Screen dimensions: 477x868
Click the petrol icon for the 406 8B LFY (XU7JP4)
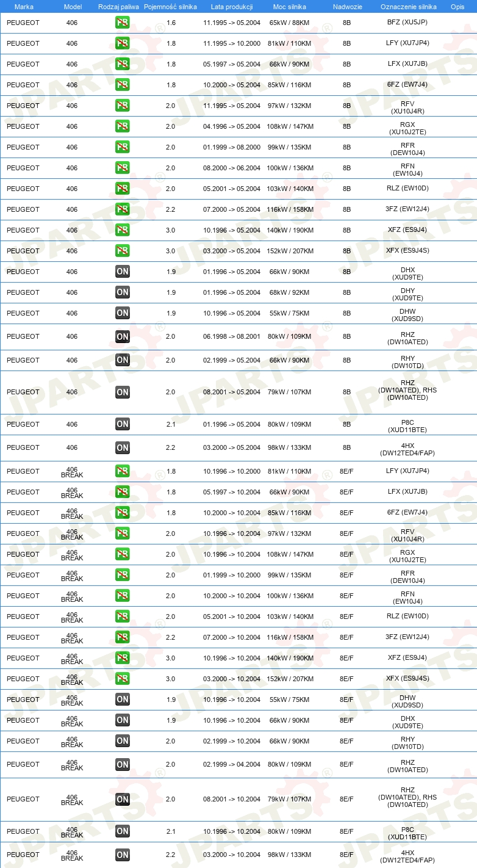coord(123,43)
